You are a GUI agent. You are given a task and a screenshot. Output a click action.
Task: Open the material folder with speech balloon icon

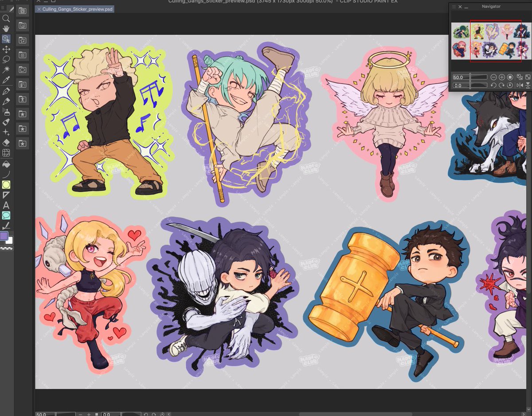(x=22, y=70)
